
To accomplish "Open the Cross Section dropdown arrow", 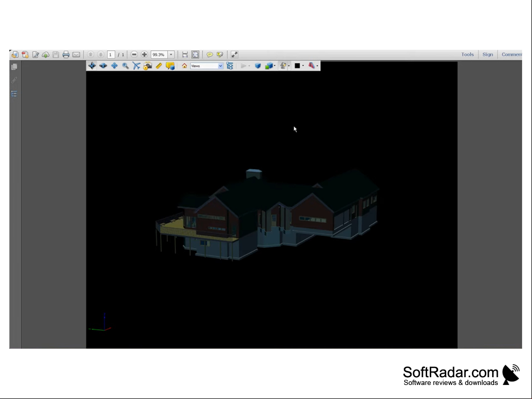I will 317,66.
